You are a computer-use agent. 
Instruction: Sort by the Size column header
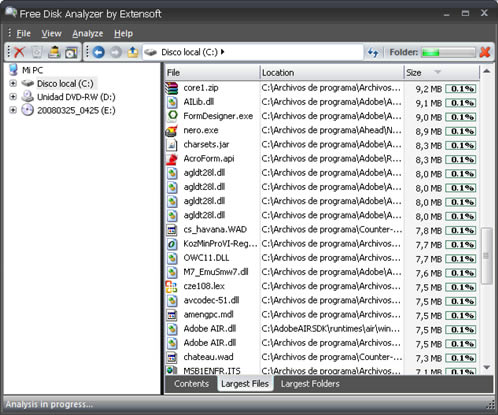click(441, 73)
